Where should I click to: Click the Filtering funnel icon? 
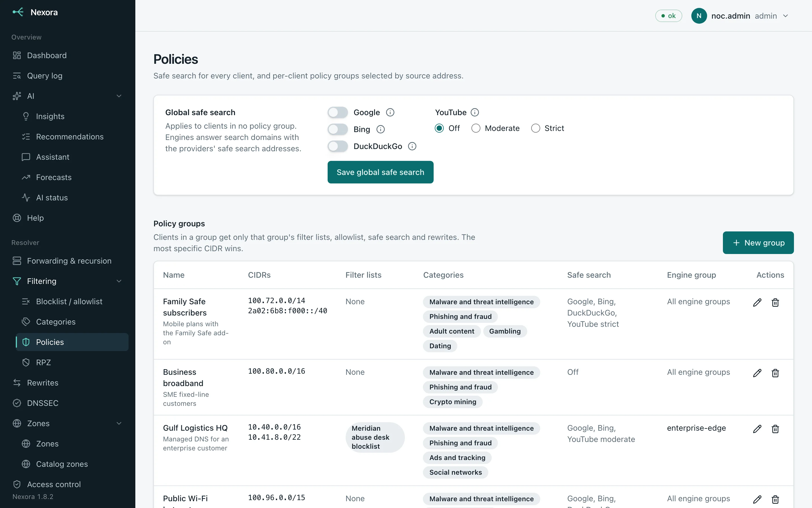(17, 281)
